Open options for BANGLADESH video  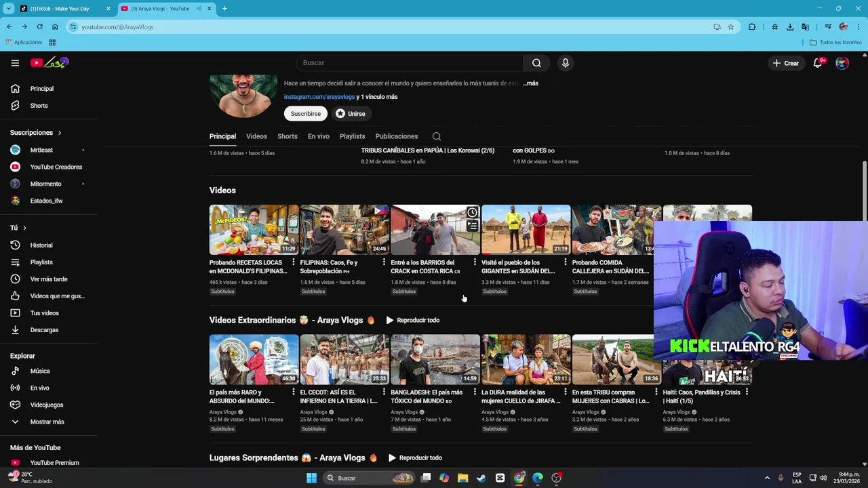[x=475, y=392]
